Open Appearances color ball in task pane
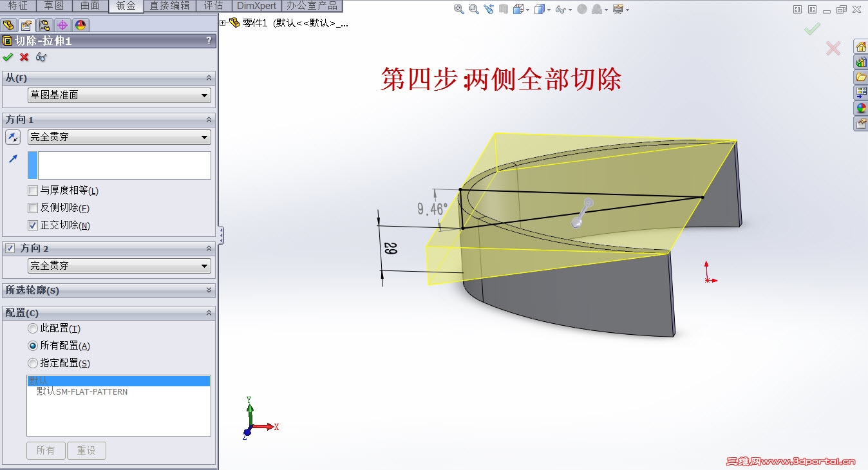The width and height of the screenshot is (868, 470). [x=861, y=108]
